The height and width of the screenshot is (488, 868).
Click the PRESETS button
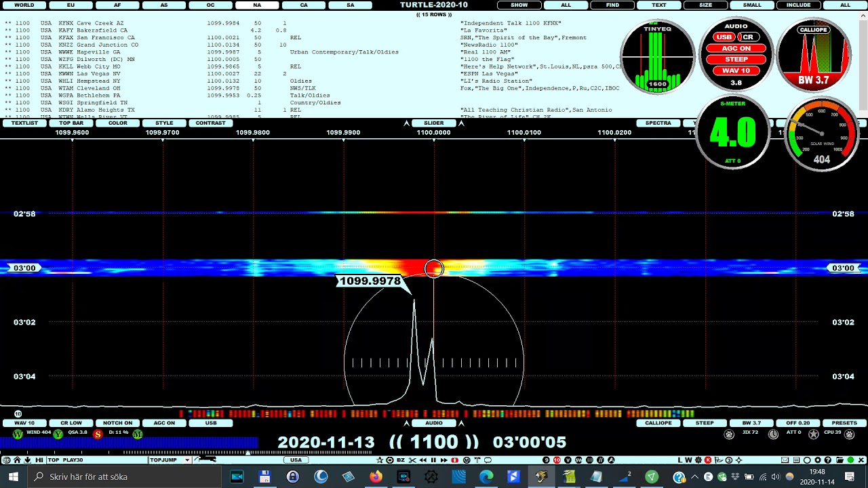[844, 423]
